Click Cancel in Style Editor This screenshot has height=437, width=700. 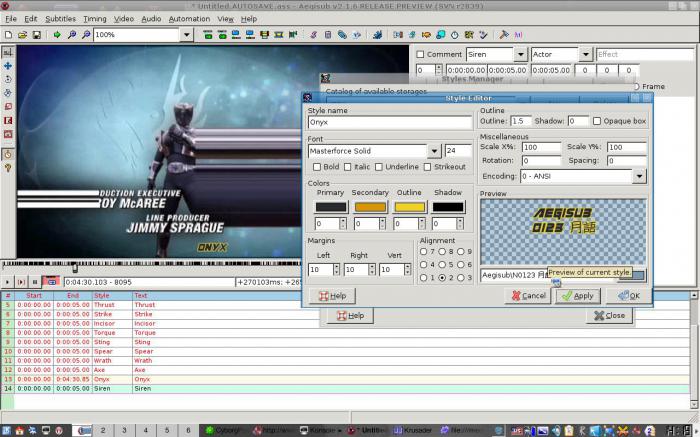point(528,296)
